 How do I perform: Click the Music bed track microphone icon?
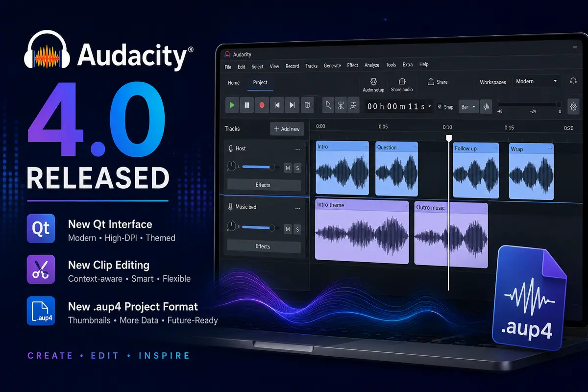pyautogui.click(x=230, y=207)
